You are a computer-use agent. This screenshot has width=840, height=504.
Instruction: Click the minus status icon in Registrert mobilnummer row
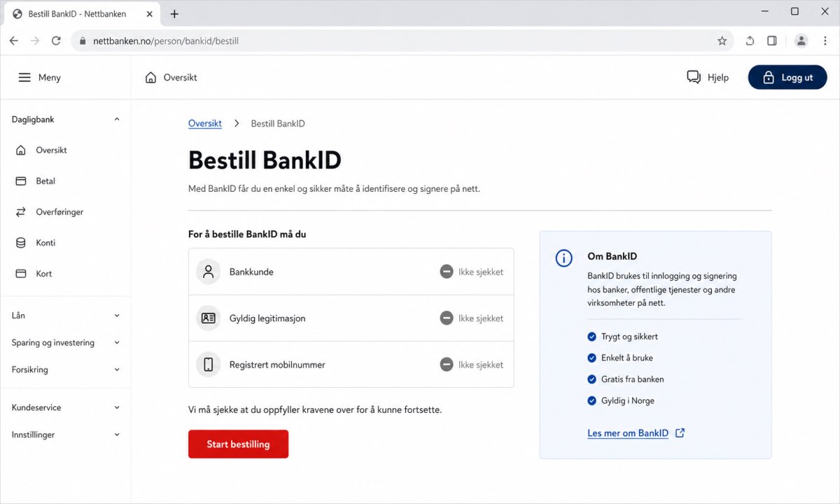tap(447, 365)
